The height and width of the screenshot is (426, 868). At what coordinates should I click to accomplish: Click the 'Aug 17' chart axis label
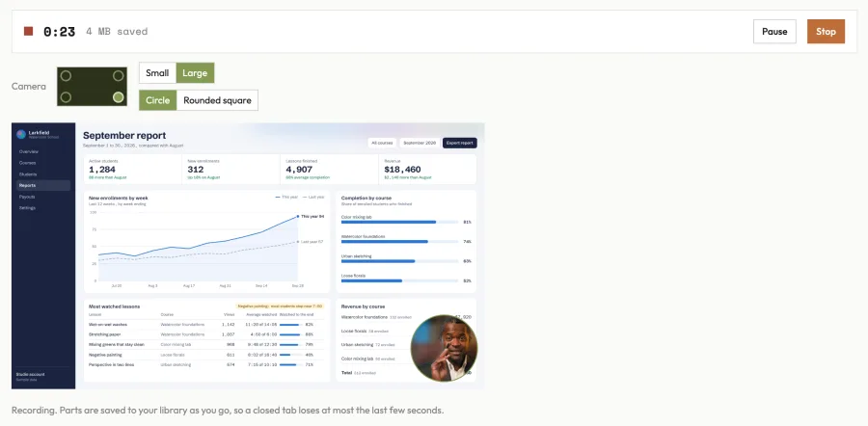188,286
